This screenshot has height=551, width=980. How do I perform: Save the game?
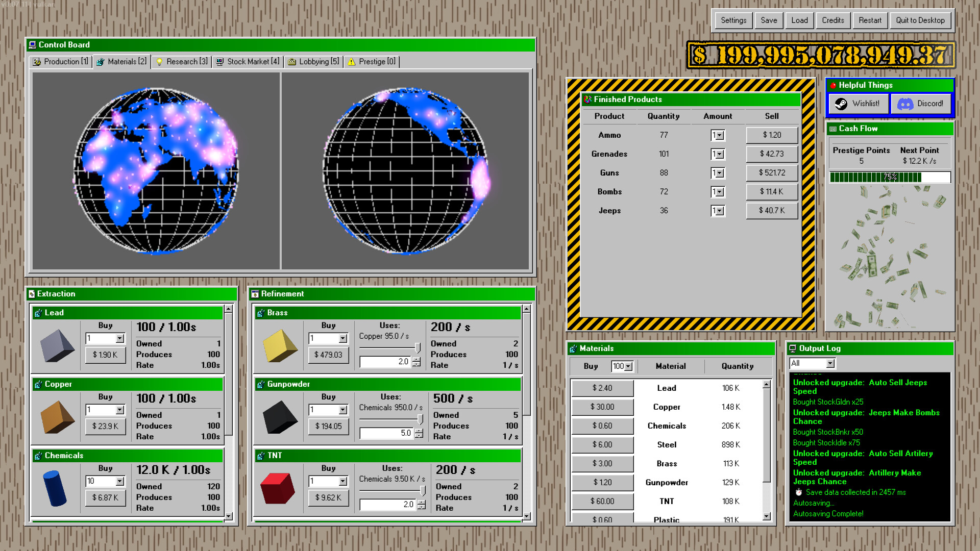[769, 20]
